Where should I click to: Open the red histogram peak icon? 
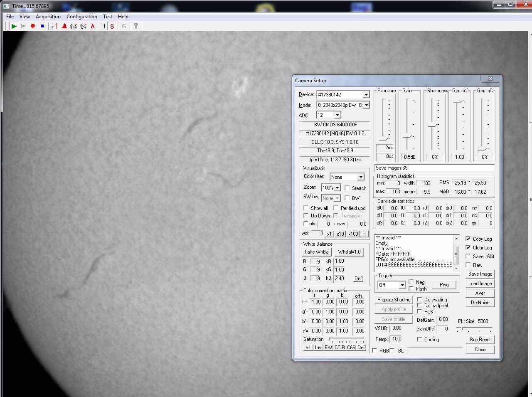point(64,26)
